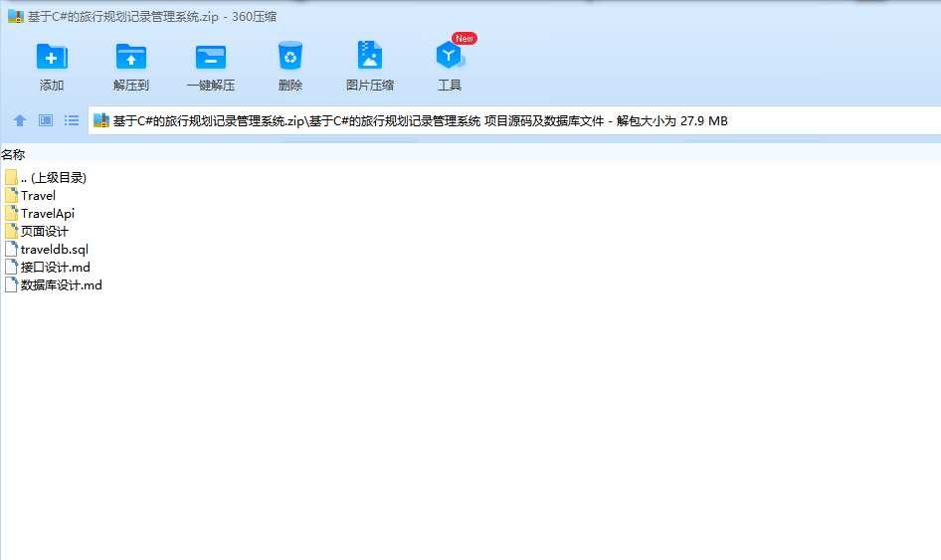Click the file icon beside 数据库设计.md
The image size is (941, 560).
click(x=11, y=285)
